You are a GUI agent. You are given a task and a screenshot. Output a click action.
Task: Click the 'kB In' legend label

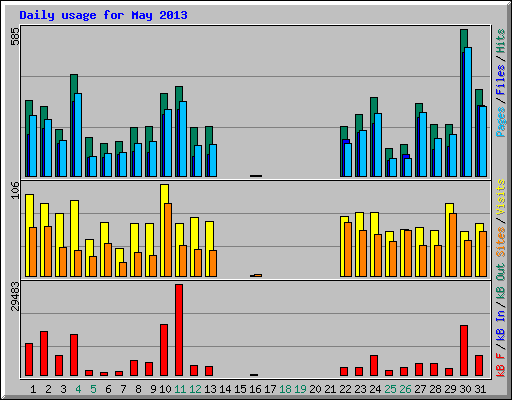pyautogui.click(x=501, y=326)
